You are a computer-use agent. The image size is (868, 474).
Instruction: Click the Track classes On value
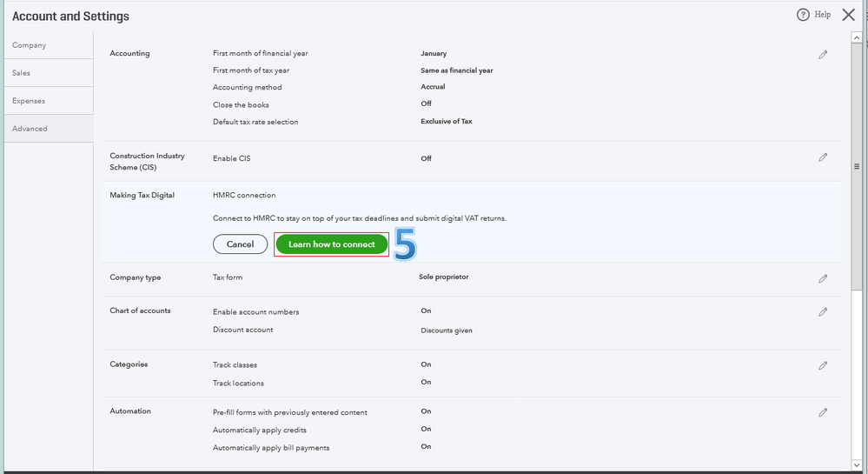[x=426, y=364]
